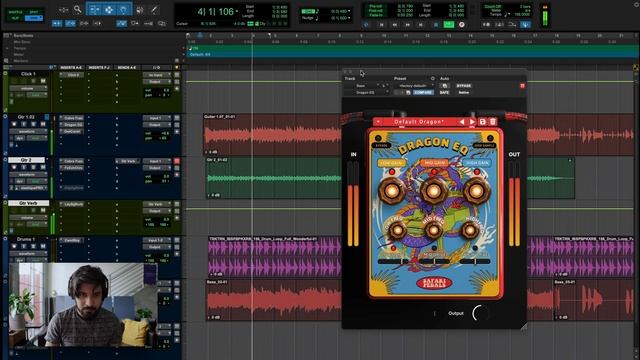
Task: Select the Pencil tool
Action: pos(154,9)
